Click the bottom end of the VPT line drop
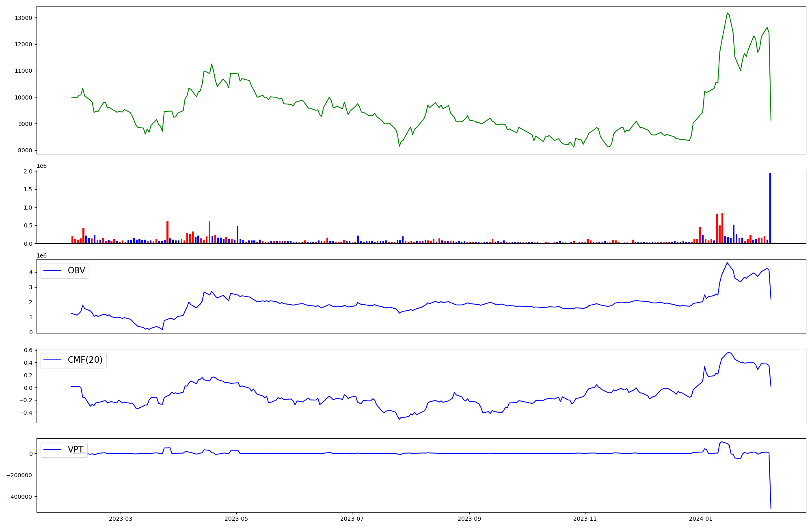The width and height of the screenshot is (812, 528). [771, 509]
